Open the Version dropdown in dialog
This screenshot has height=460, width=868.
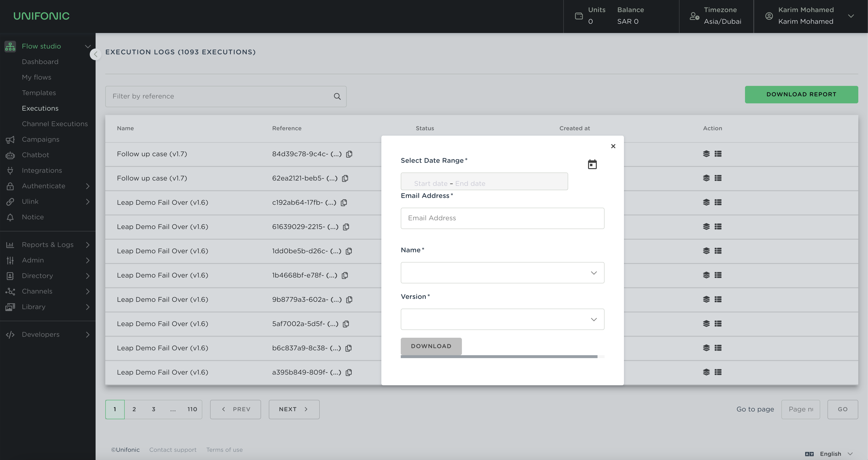[x=502, y=319]
